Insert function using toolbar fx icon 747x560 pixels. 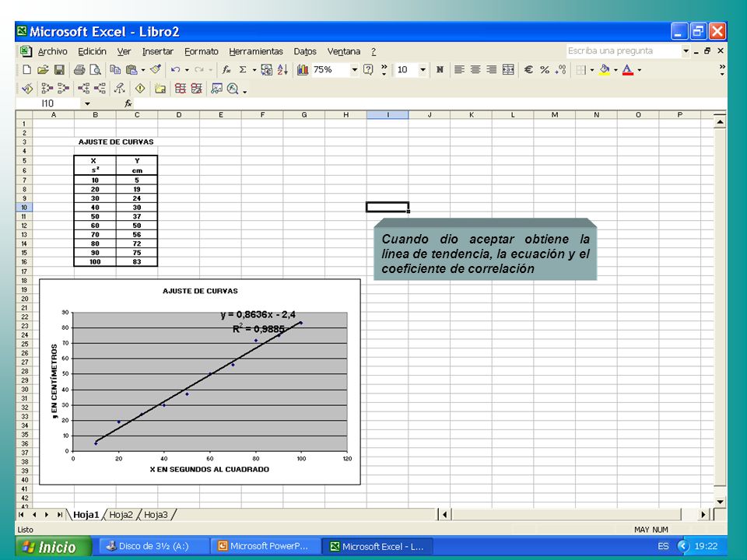(x=226, y=70)
